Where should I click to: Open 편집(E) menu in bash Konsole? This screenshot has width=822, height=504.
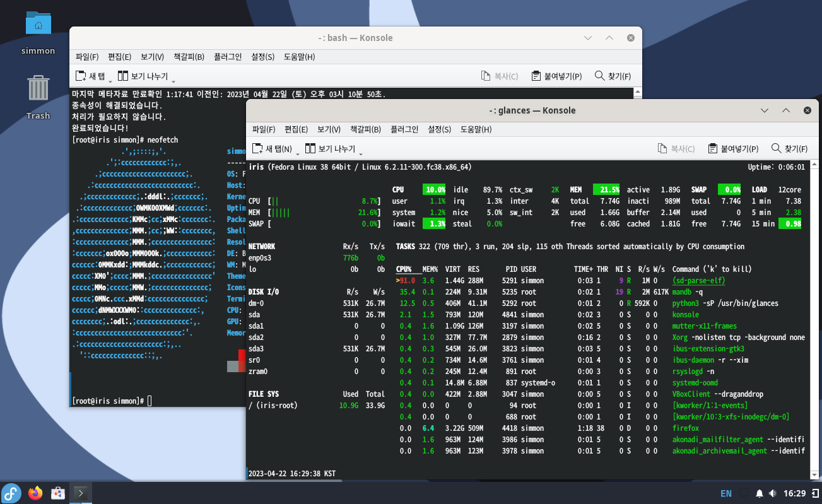tap(119, 57)
